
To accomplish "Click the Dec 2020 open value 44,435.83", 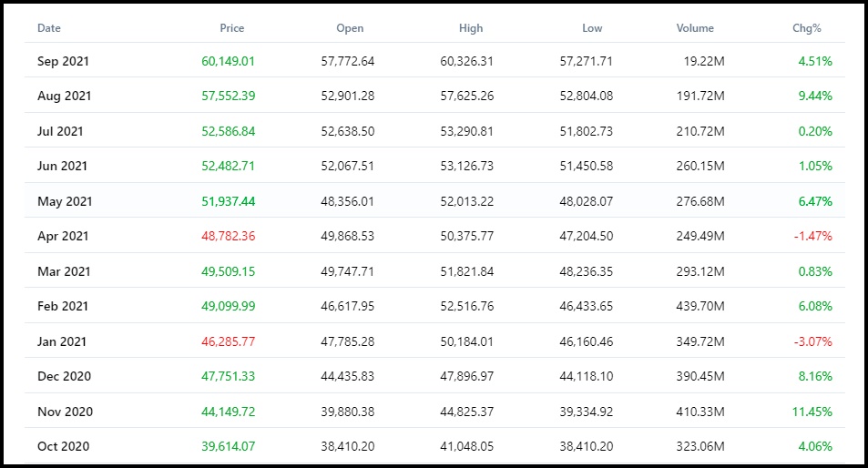I will tap(348, 377).
